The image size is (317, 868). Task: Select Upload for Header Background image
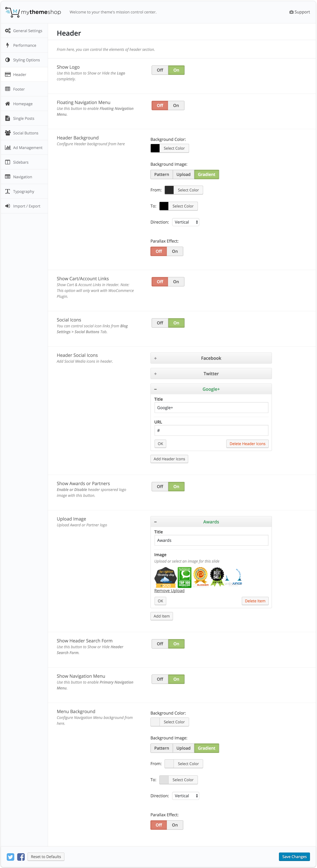coord(183,174)
